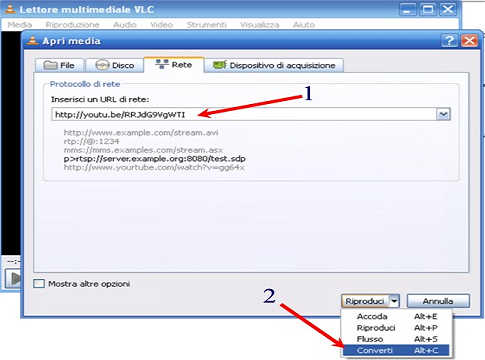Open the Riproduzione menu in VLC
Viewport: 485px width, 360px height.
(72, 25)
